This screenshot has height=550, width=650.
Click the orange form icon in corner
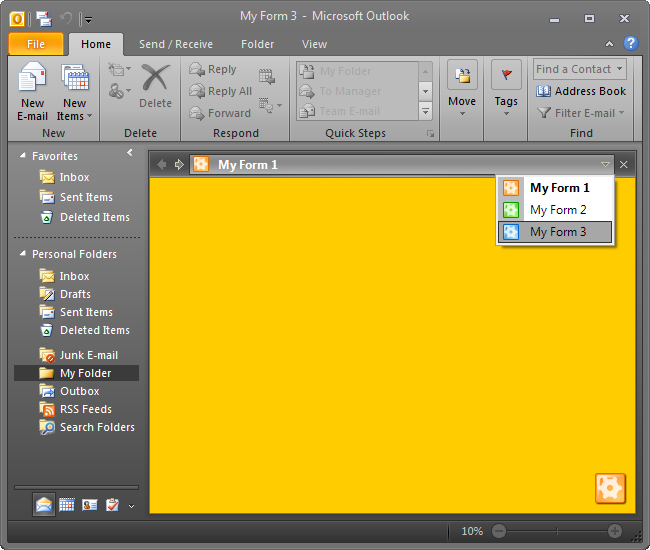click(610, 488)
